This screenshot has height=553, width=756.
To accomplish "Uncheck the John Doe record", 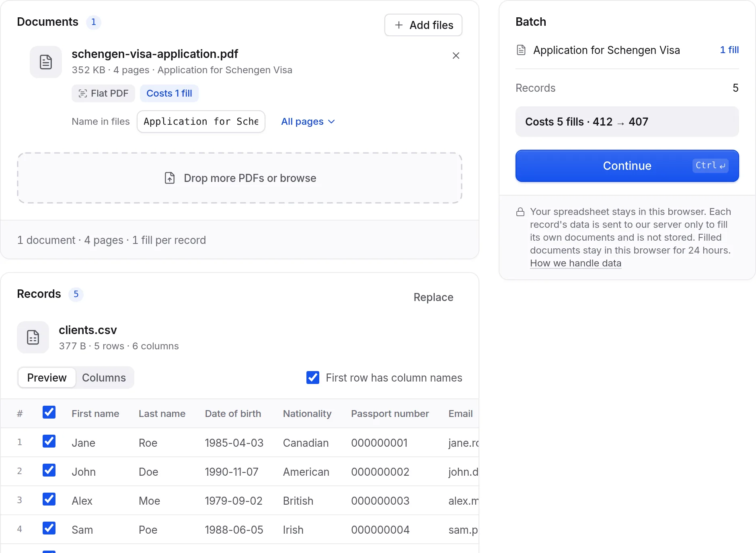I will point(49,470).
